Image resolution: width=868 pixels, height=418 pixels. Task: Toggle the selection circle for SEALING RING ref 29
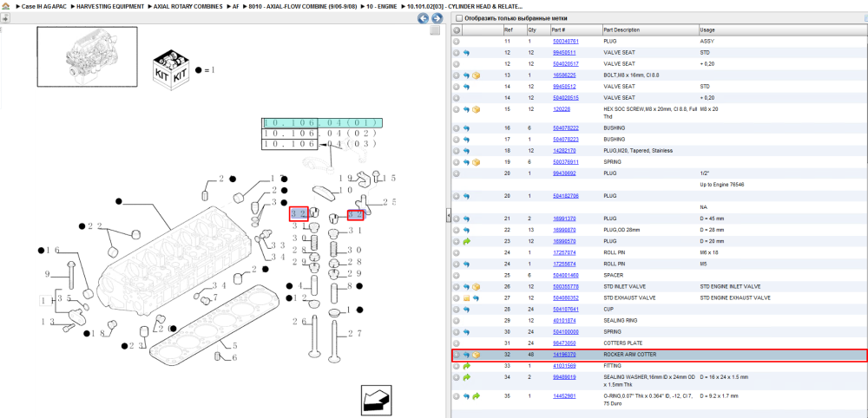(457, 321)
